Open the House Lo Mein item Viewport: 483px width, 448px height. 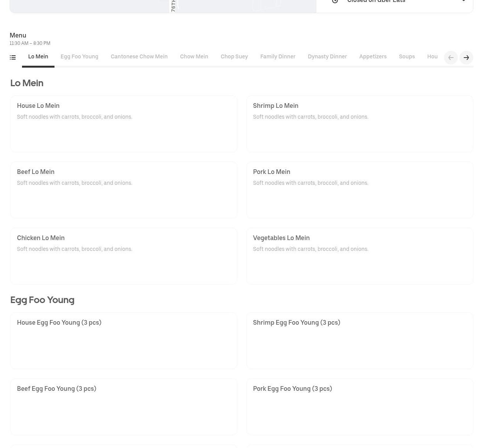pos(124,124)
